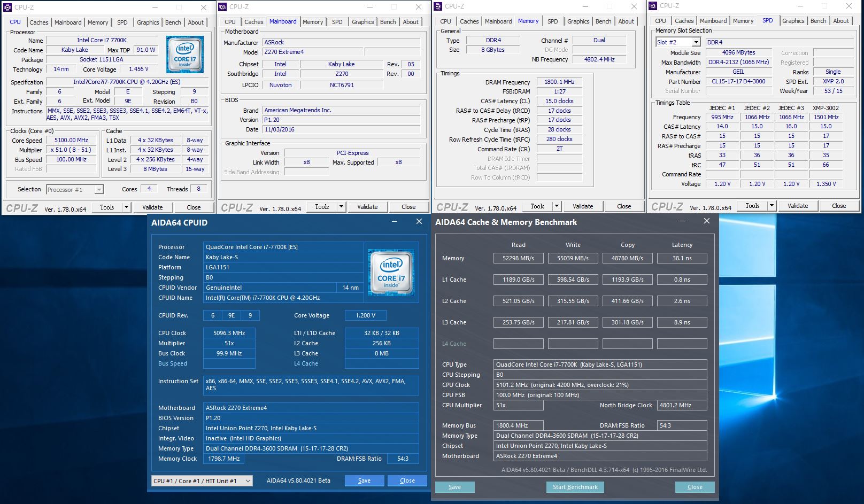Click Save in AIDA64 Cache & Memory Benchmark
This screenshot has height=504, width=864.
455,487
